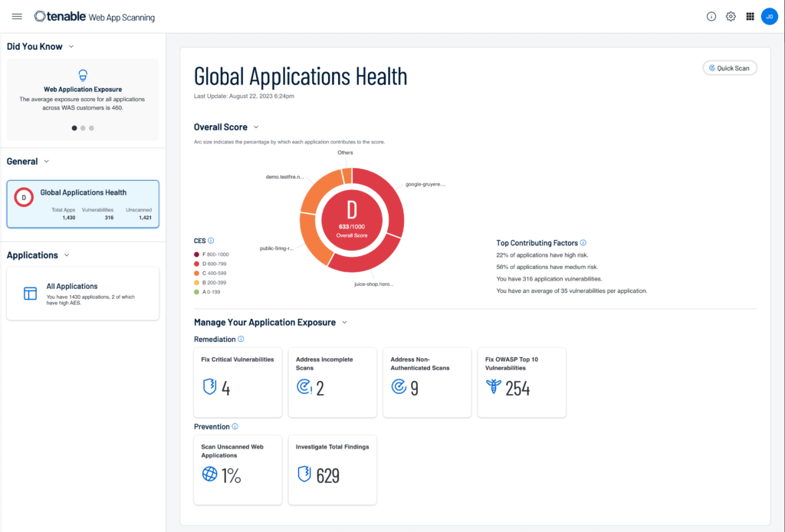Click the information icon in top bar
The height and width of the screenshot is (532, 785).
click(711, 16)
